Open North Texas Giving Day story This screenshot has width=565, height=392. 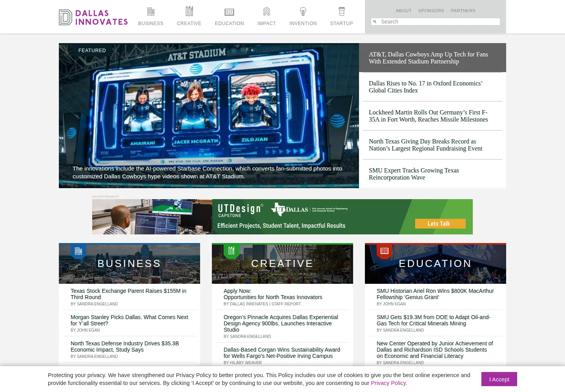click(x=426, y=145)
